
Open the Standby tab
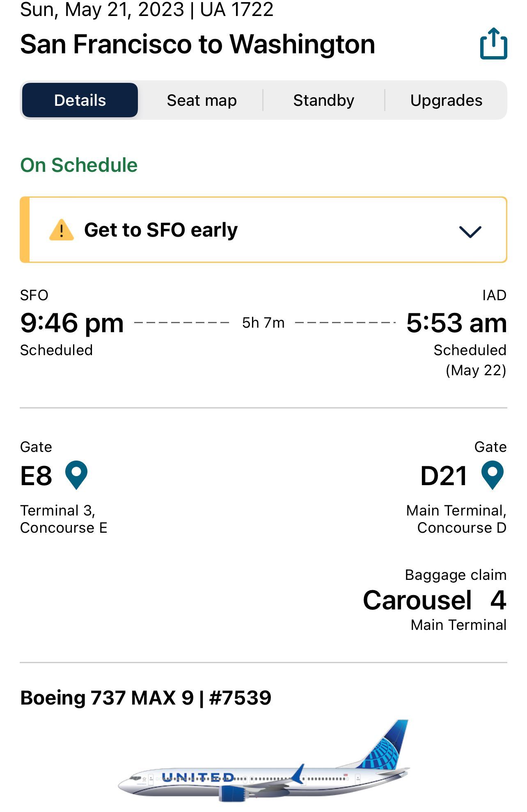[x=323, y=100]
